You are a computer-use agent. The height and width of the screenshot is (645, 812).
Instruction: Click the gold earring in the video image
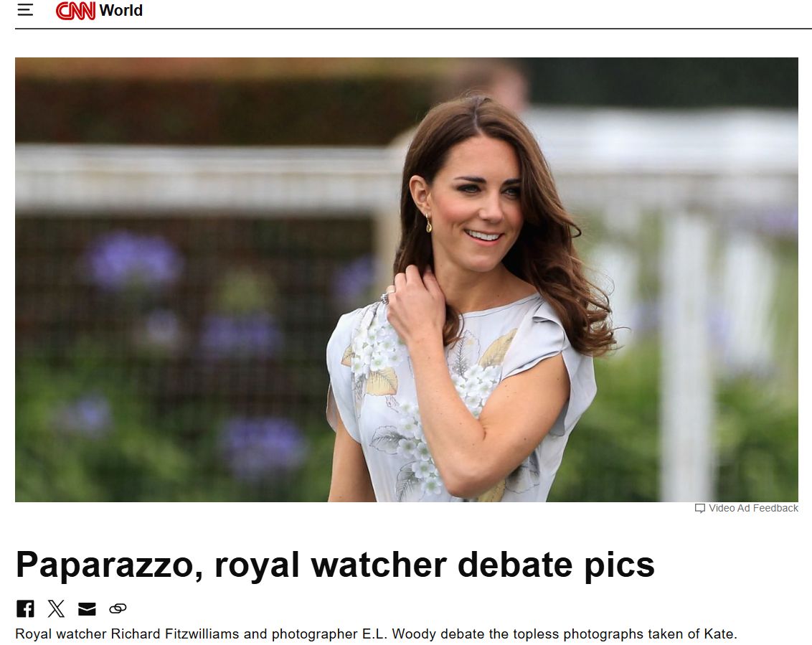(x=428, y=225)
